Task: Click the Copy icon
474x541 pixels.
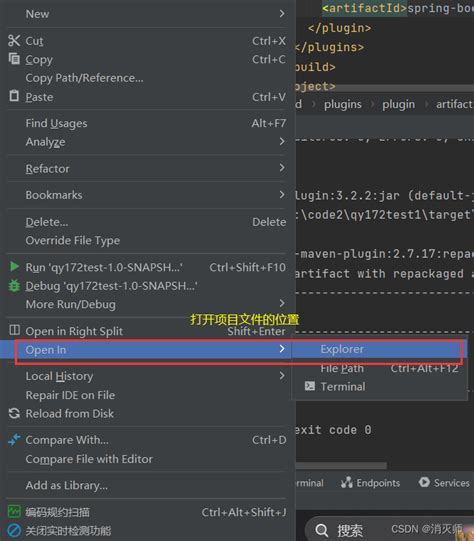Action: (x=14, y=59)
